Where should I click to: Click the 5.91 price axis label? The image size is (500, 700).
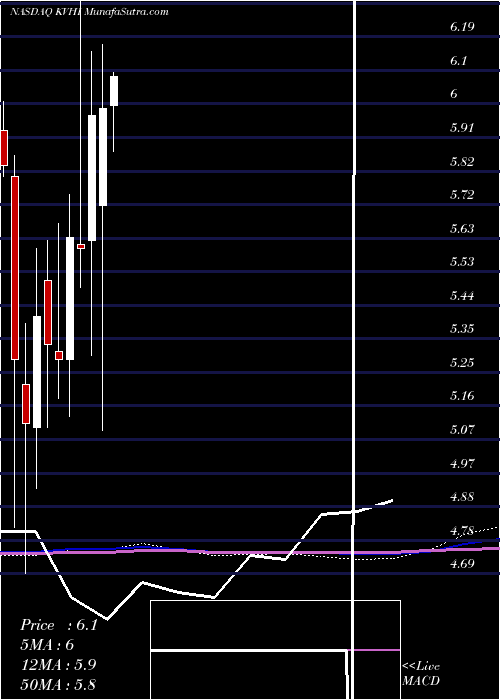tap(462, 128)
